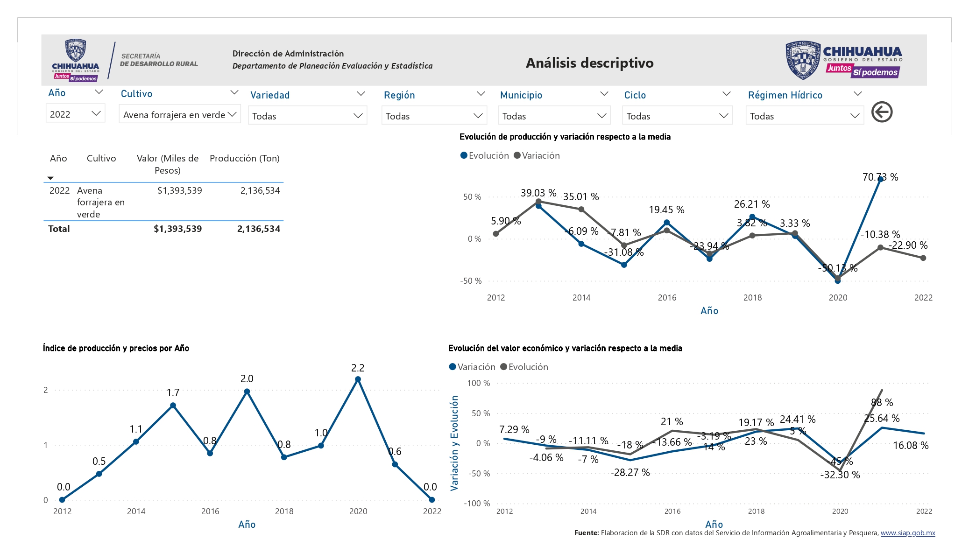Select the Avena forrajera en verde table cell
969x560 pixels.
[x=101, y=202]
